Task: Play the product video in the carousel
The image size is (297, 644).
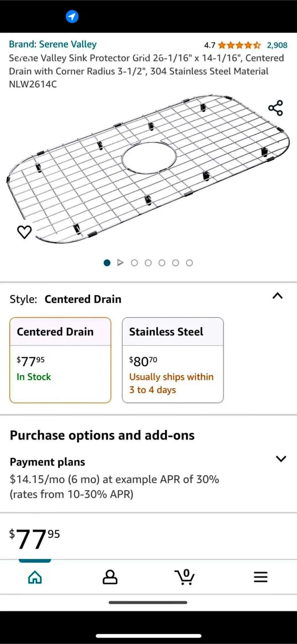Action: click(120, 263)
